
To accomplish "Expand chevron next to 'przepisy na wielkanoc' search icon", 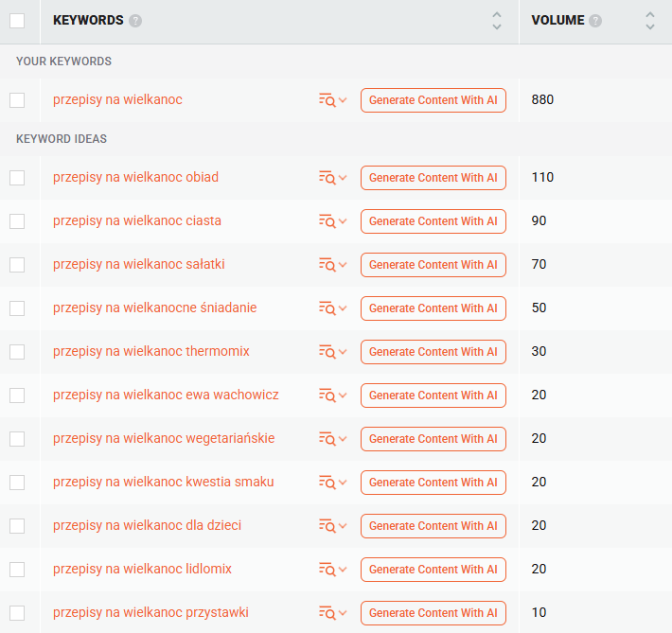I will pos(343,100).
